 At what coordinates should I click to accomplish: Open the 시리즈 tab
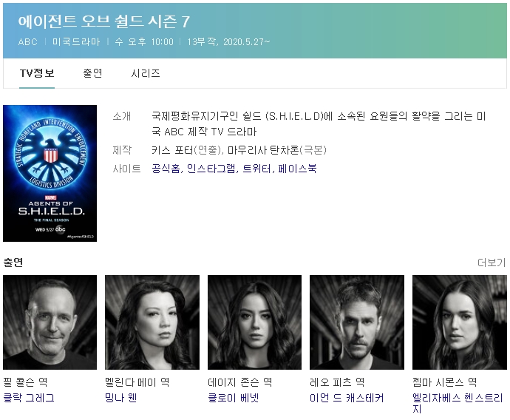(x=146, y=73)
